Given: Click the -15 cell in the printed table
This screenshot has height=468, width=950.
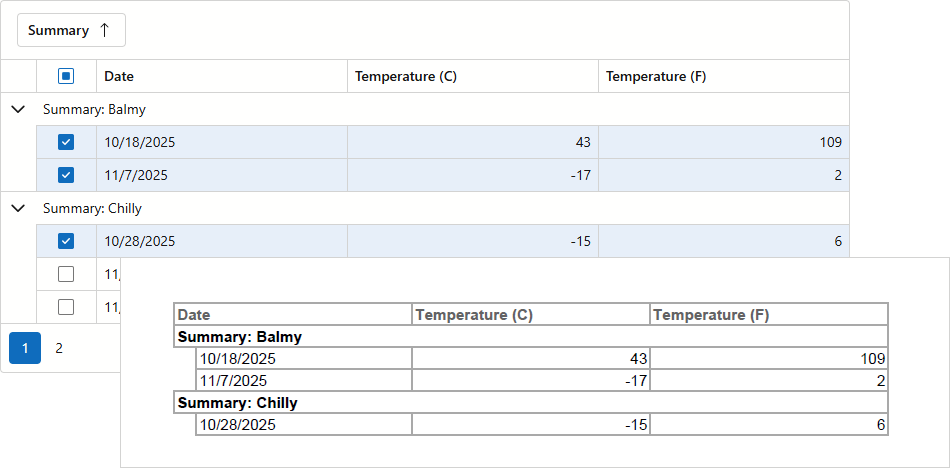Looking at the screenshot, I should tap(633, 425).
